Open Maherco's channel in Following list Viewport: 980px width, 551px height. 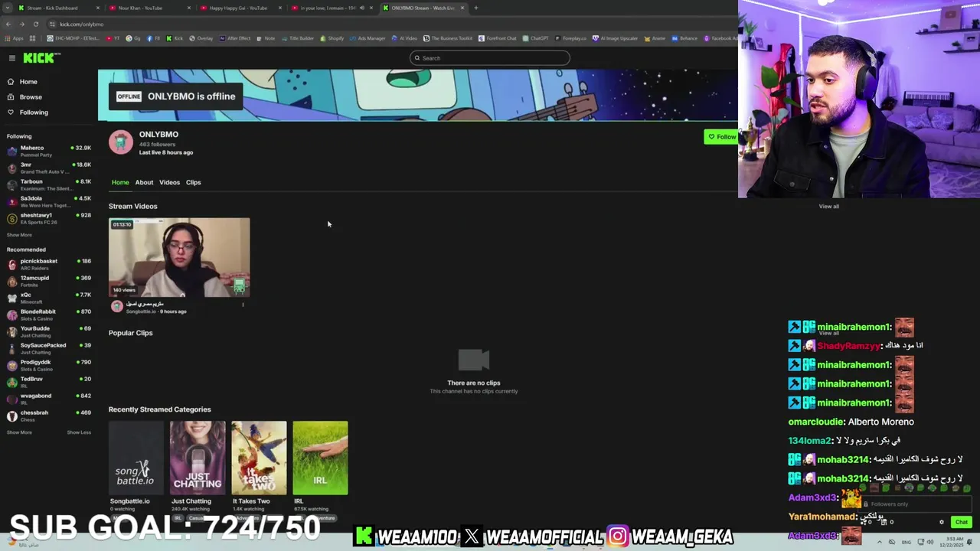pos(48,151)
